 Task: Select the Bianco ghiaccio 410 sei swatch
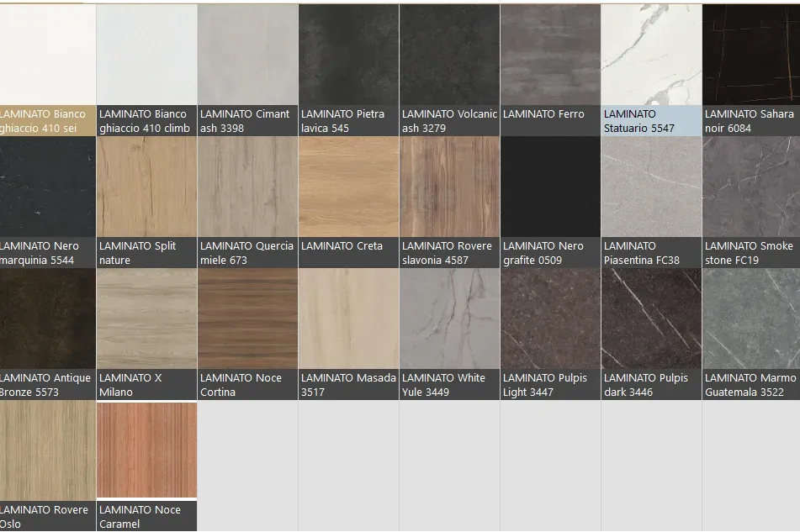(47, 55)
